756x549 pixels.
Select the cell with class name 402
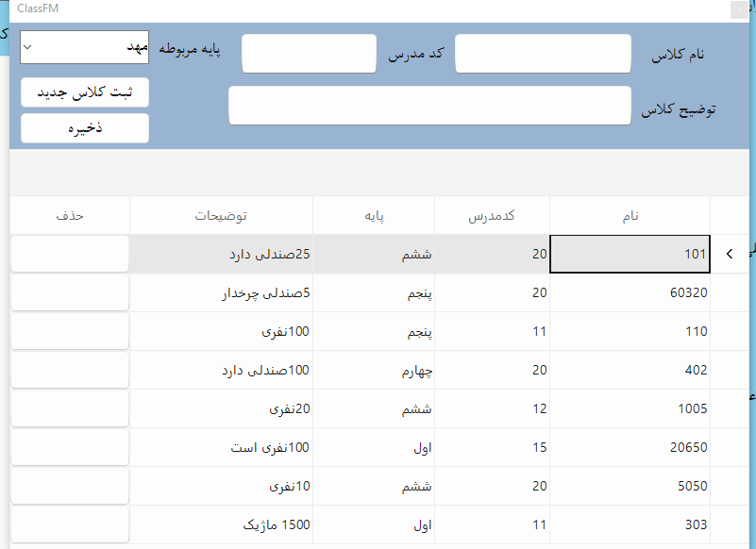[630, 370]
